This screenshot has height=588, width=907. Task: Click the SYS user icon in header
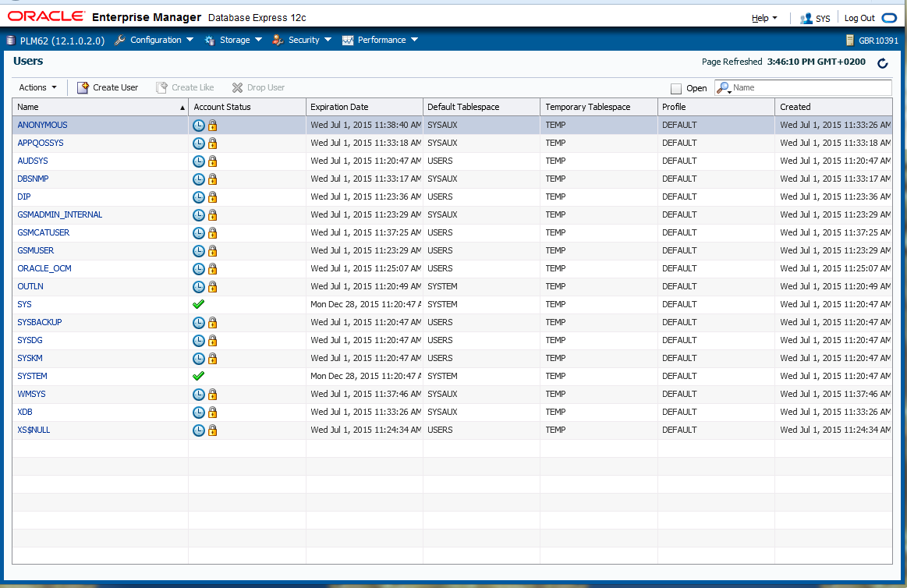click(x=806, y=19)
